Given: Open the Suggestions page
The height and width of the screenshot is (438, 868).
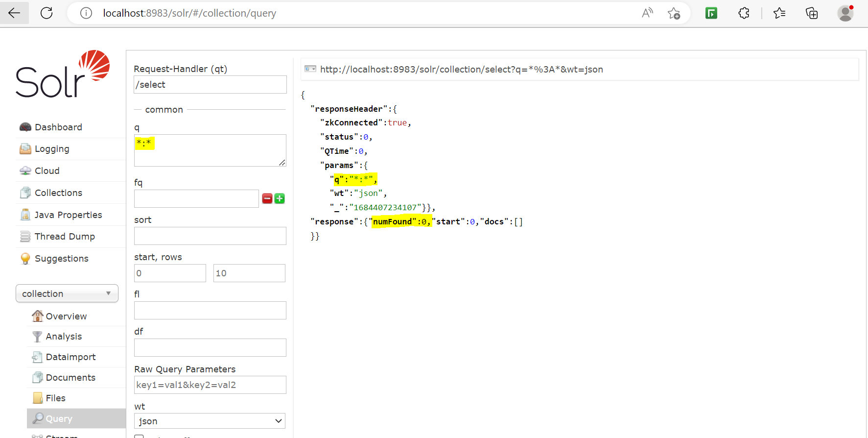Looking at the screenshot, I should 62,259.
